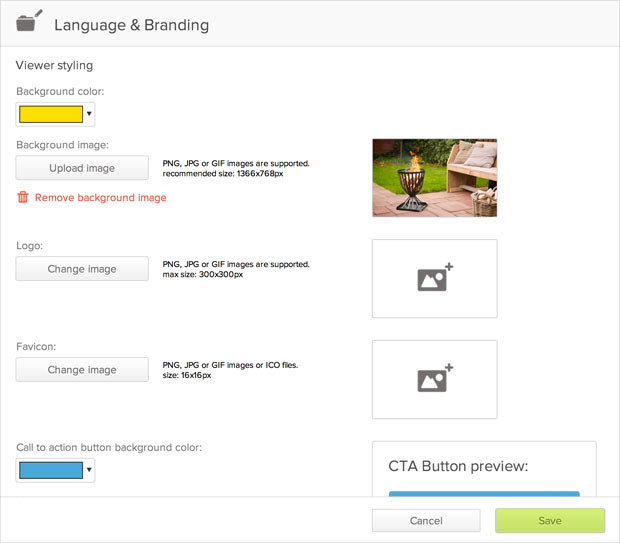The width and height of the screenshot is (620, 543).
Task: Pick the blue CTA button color swatch
Action: click(50, 470)
